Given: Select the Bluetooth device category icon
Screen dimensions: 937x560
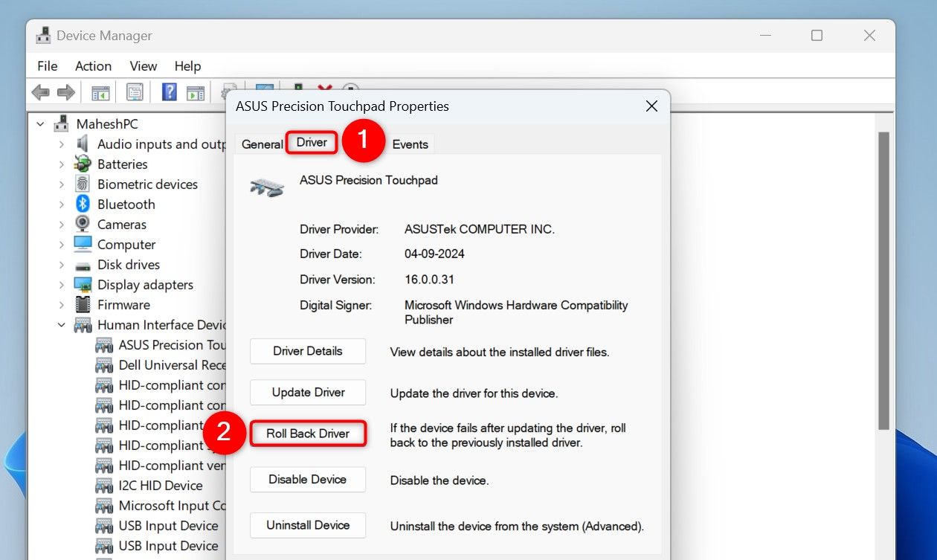Looking at the screenshot, I should tap(83, 205).
